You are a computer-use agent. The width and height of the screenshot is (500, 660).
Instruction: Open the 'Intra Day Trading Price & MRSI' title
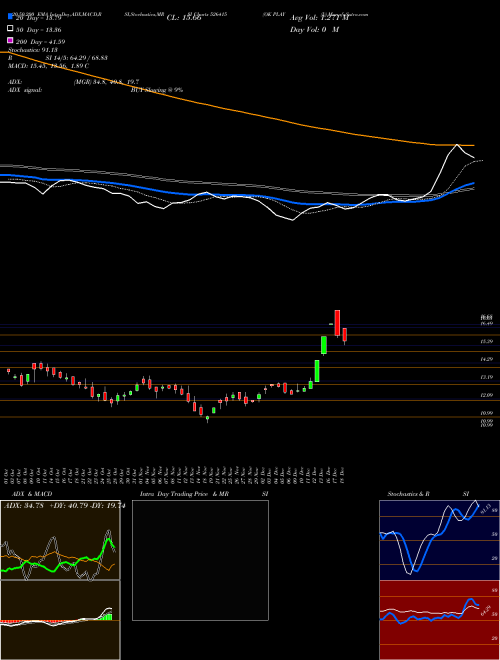click(x=204, y=494)
